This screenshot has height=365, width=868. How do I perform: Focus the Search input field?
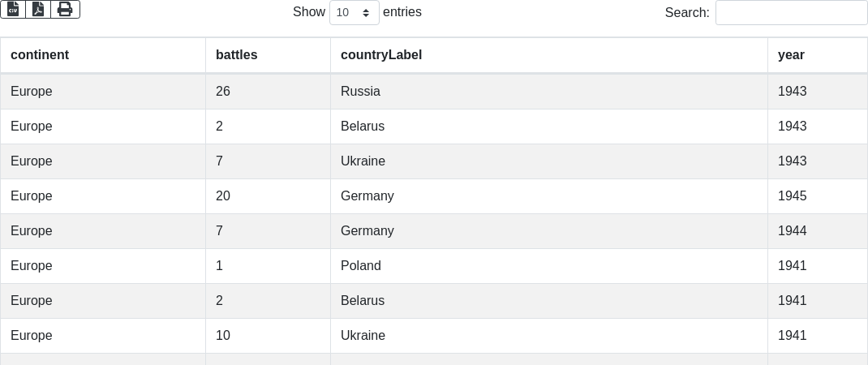791,13
